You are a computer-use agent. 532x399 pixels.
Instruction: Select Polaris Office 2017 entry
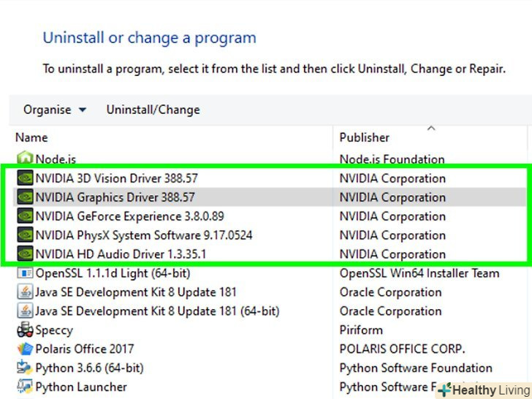(85, 349)
